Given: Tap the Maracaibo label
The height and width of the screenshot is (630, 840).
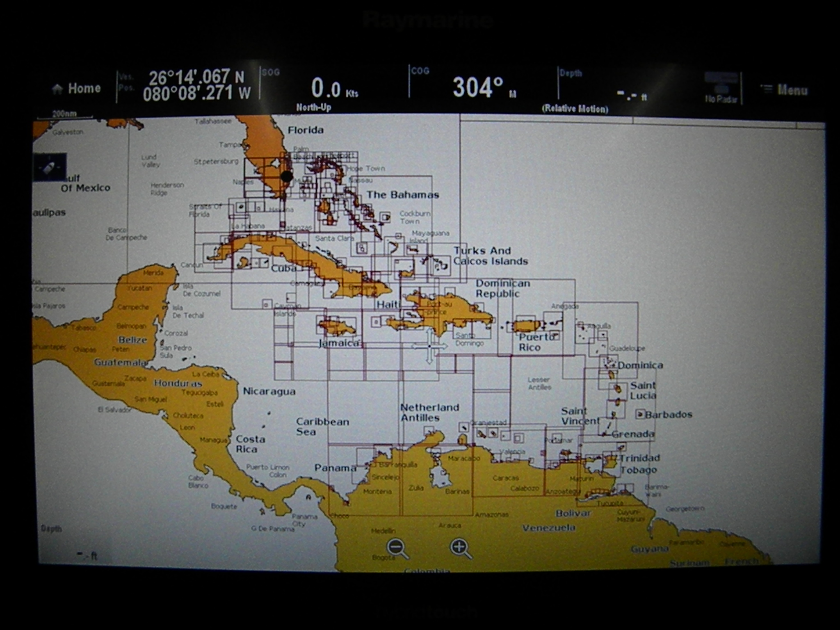Looking at the screenshot, I should tap(463, 458).
